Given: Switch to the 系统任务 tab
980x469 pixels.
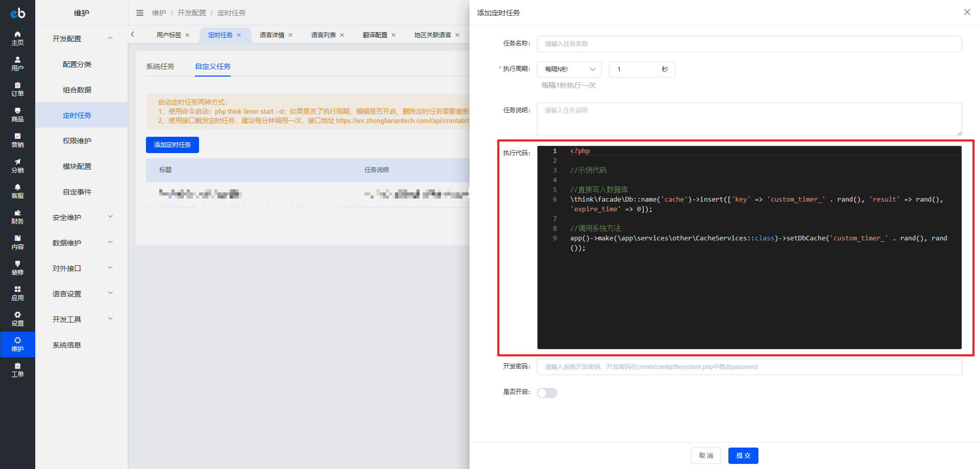Looking at the screenshot, I should pos(160,66).
